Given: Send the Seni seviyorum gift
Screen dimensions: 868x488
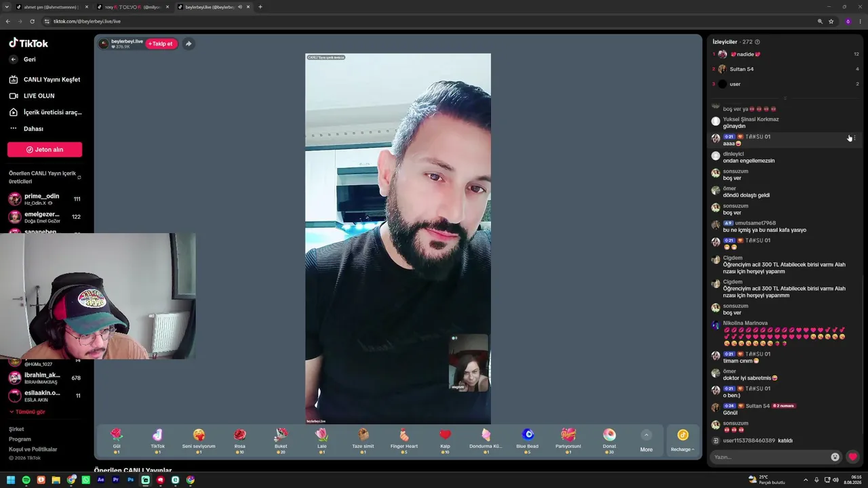Looking at the screenshot, I should point(199,440).
